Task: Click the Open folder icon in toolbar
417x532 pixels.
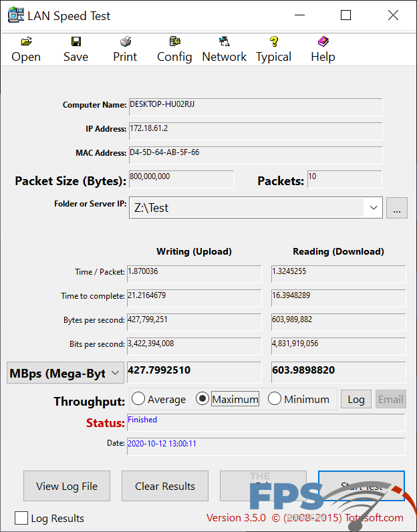Action: 26,41
